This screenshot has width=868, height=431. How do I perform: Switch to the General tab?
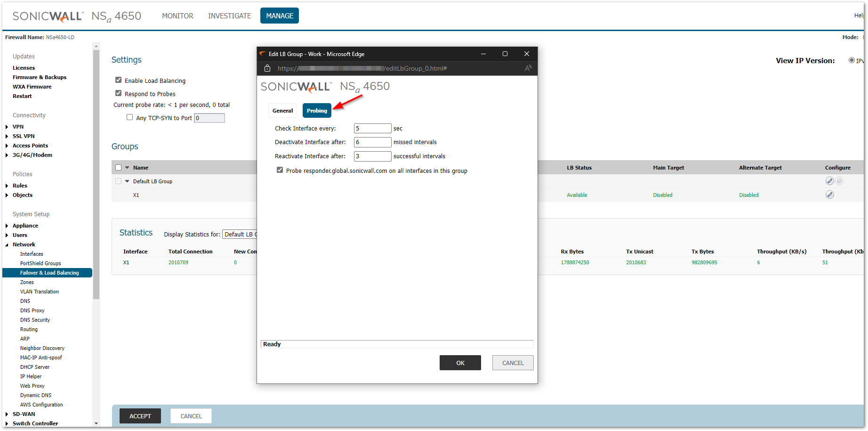[282, 111]
